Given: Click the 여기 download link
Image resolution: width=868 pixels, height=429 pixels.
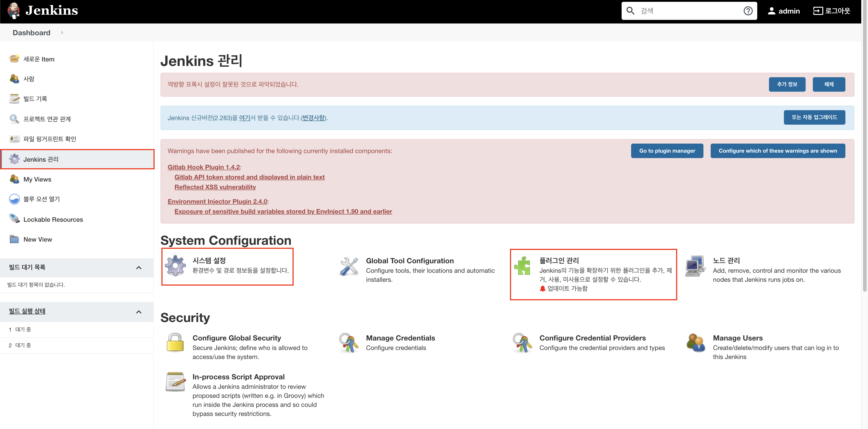Looking at the screenshot, I should click(x=245, y=118).
